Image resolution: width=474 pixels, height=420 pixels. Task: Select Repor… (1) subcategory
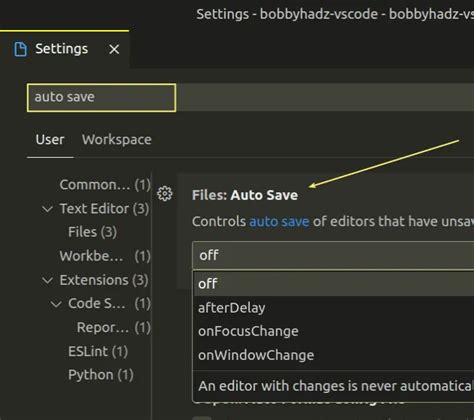point(113,327)
